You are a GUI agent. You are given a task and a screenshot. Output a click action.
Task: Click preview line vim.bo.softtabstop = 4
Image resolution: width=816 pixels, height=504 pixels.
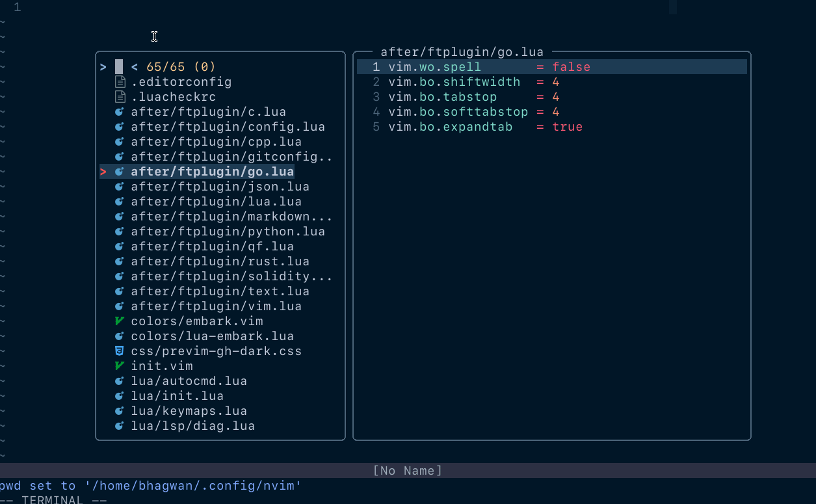tap(474, 112)
